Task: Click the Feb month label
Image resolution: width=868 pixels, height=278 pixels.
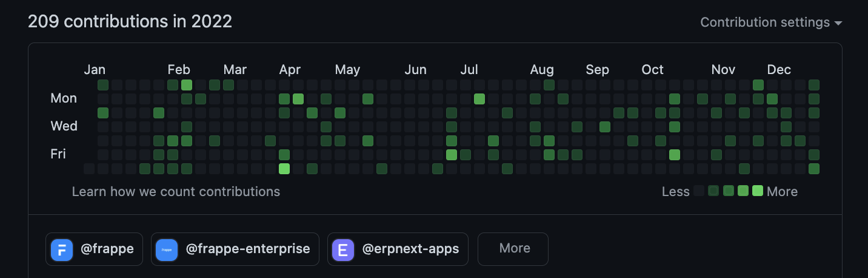Action: point(179,70)
